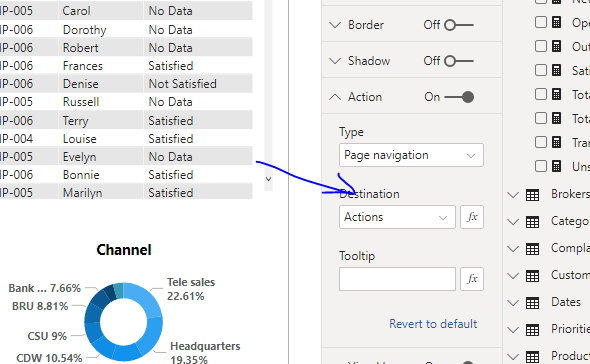Viewport: 590px width, 364px height.
Task: Click the BRU 8.81% label
Action: [x=40, y=306]
